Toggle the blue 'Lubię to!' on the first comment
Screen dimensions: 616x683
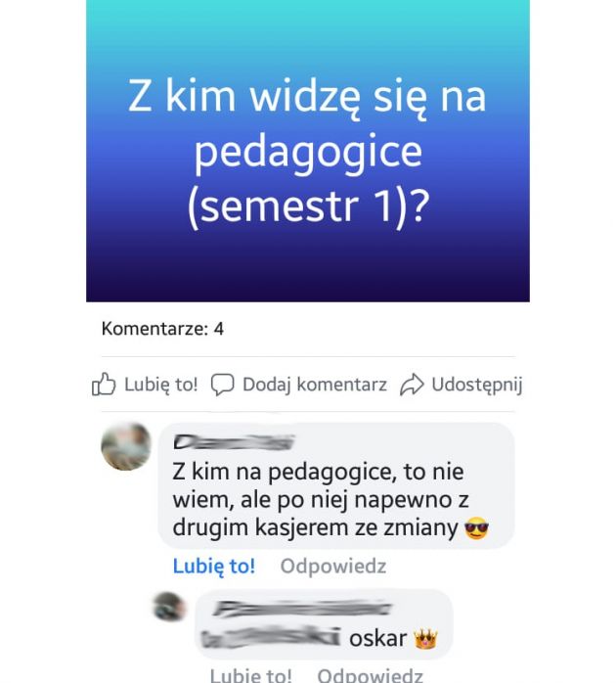point(214,567)
